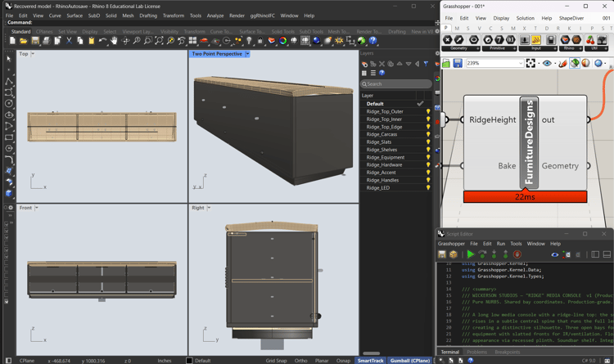
Task: Expand the Grasshopper zoom percentage dropdown
Action: pos(521,63)
